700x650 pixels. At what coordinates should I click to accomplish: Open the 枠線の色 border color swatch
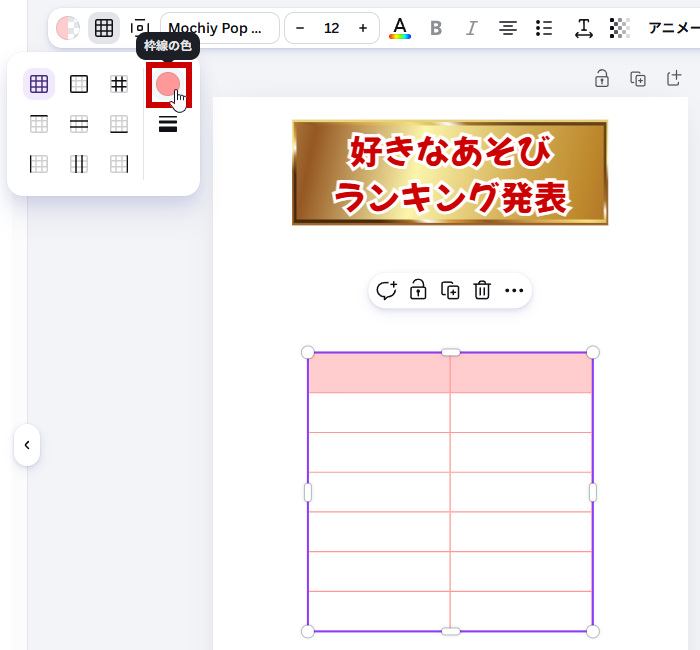coord(168,84)
